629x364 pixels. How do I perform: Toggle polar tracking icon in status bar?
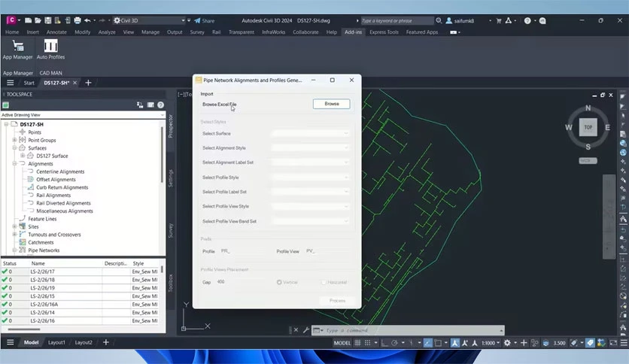click(394, 343)
